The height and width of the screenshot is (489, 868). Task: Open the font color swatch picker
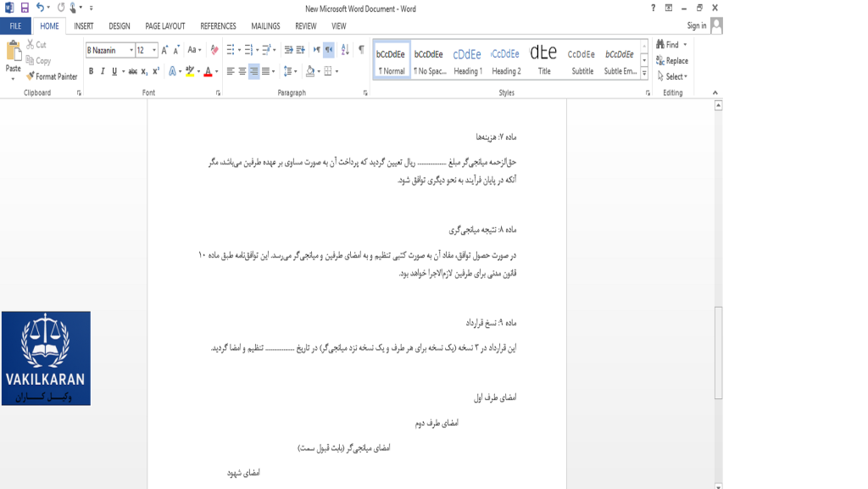pyautogui.click(x=214, y=69)
